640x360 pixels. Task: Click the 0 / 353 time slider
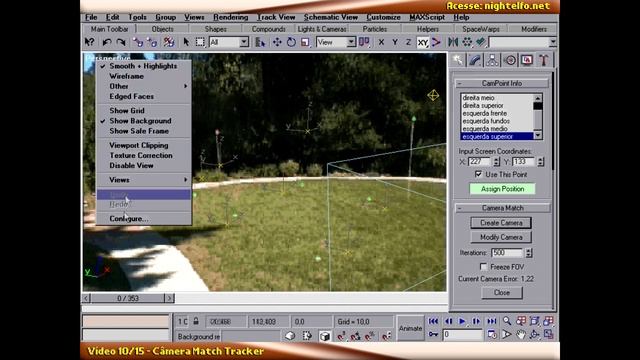coord(128,298)
